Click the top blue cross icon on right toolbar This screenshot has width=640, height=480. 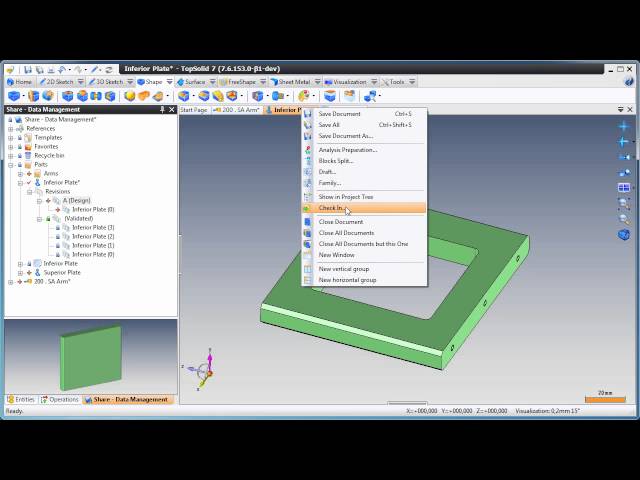(624, 127)
